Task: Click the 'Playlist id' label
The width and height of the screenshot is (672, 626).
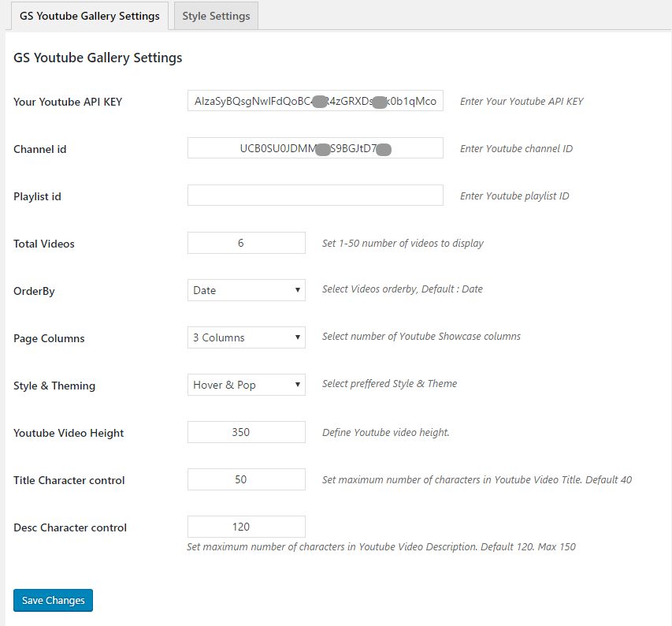Action: (x=37, y=196)
